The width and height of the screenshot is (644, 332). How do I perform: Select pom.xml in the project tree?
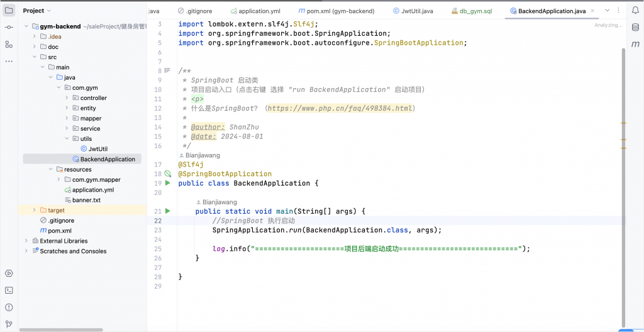point(59,231)
